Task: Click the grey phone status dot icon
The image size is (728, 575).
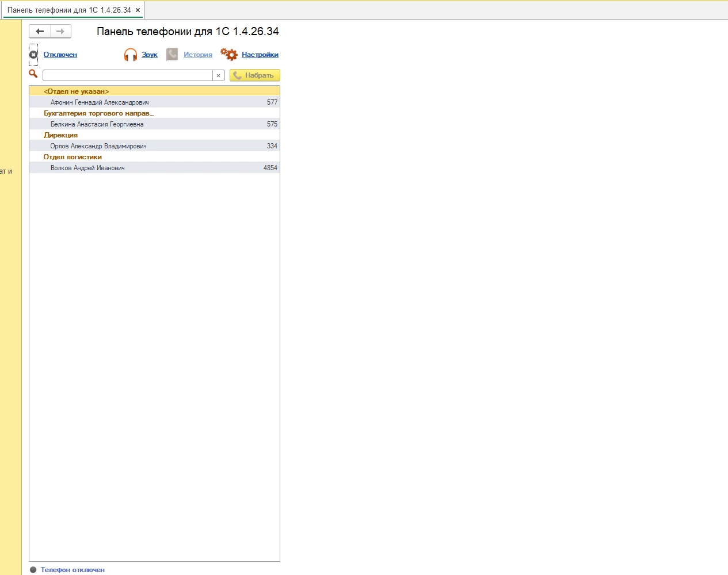Action: [x=33, y=570]
